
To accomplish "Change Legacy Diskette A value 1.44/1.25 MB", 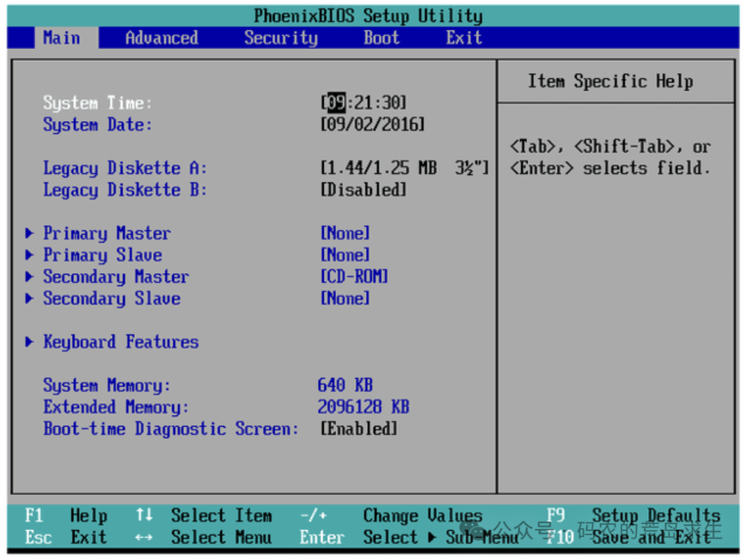I will coord(405,167).
